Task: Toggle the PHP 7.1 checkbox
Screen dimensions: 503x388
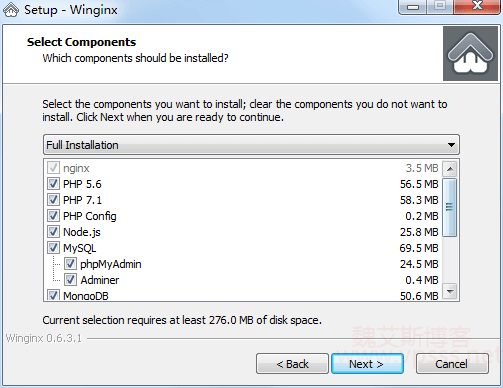Action: [53, 200]
